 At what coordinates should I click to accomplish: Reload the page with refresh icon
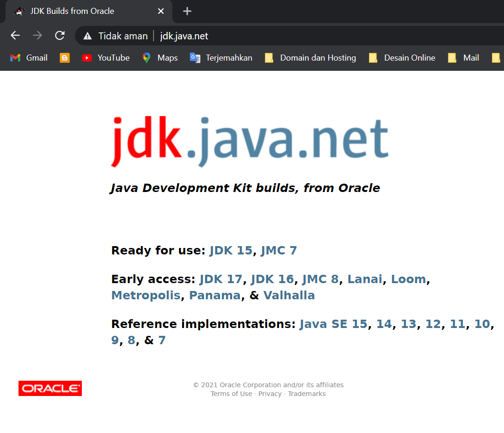coord(60,35)
